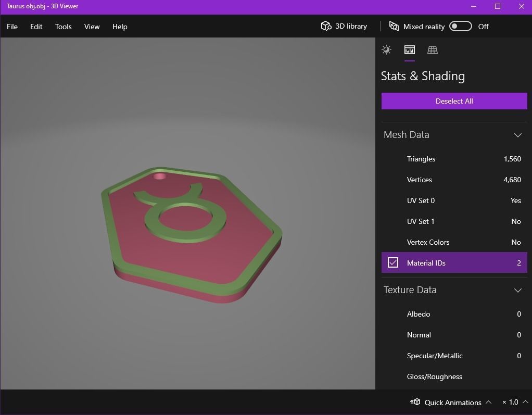Viewport: 532px width, 415px height.
Task: Open the File menu
Action: click(x=12, y=27)
